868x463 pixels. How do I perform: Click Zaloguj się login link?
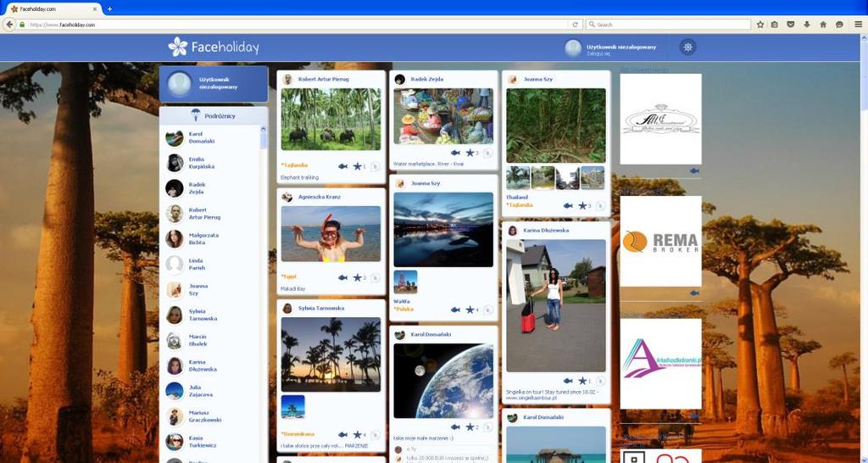pos(598,53)
